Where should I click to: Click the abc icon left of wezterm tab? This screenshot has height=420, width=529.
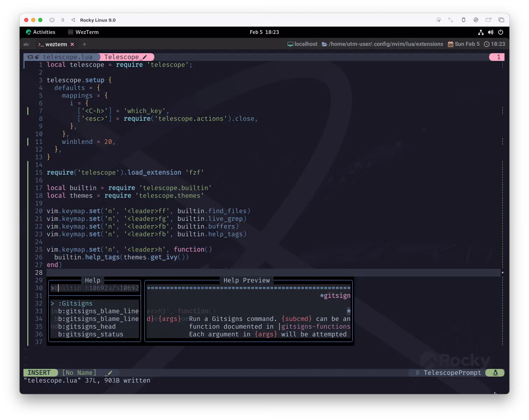click(x=26, y=44)
